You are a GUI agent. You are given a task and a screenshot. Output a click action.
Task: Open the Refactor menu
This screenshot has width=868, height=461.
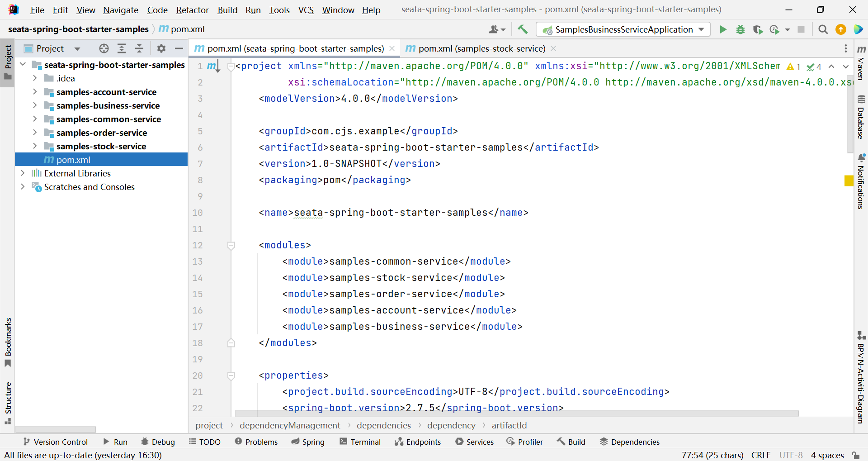tap(192, 10)
